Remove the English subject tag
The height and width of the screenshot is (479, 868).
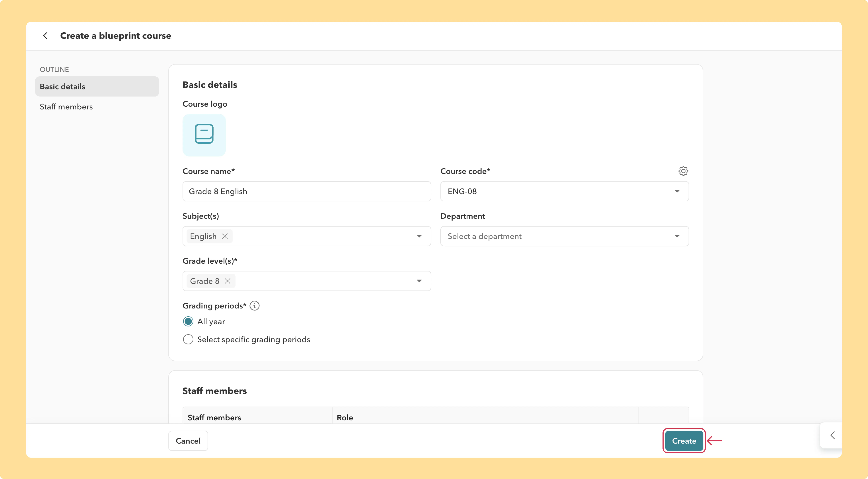point(225,236)
